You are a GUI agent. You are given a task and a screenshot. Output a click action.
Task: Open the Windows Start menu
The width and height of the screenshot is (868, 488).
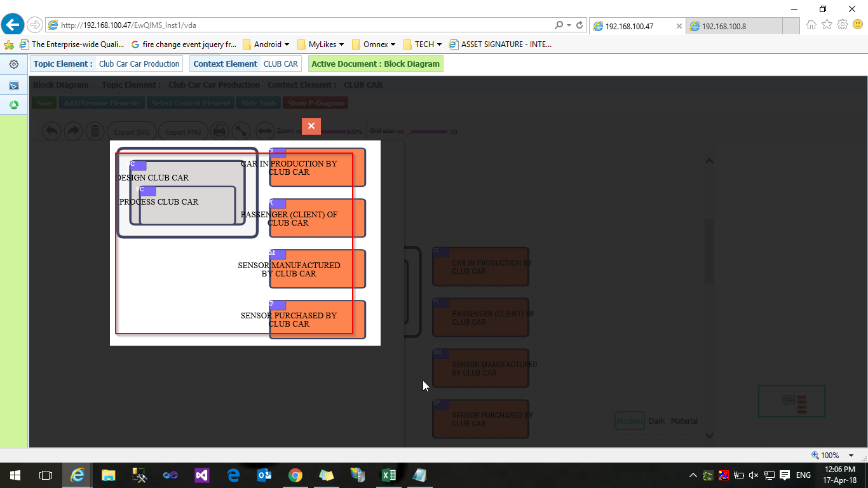click(x=15, y=475)
